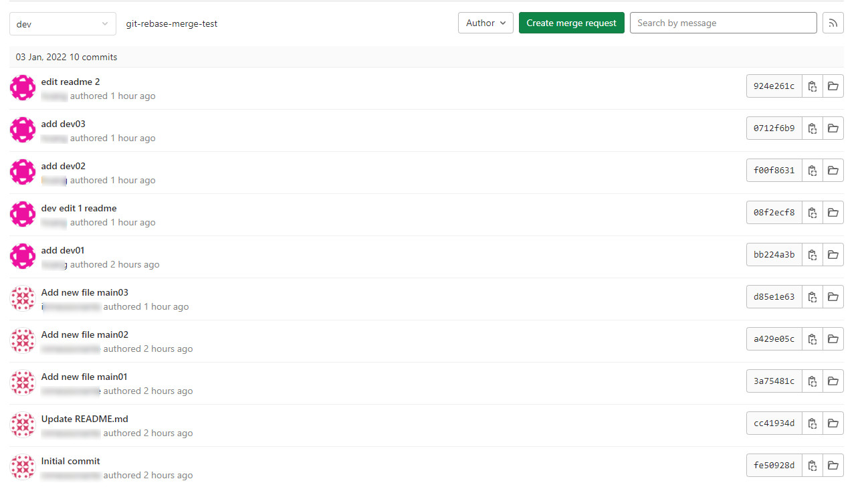Screen dimensions: 868x493
Task: Browse files at commit 0712f6b9
Action: (833, 128)
